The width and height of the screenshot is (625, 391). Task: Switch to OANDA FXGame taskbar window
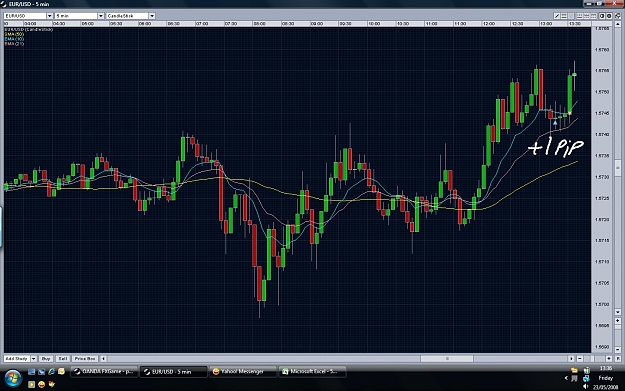click(104, 371)
